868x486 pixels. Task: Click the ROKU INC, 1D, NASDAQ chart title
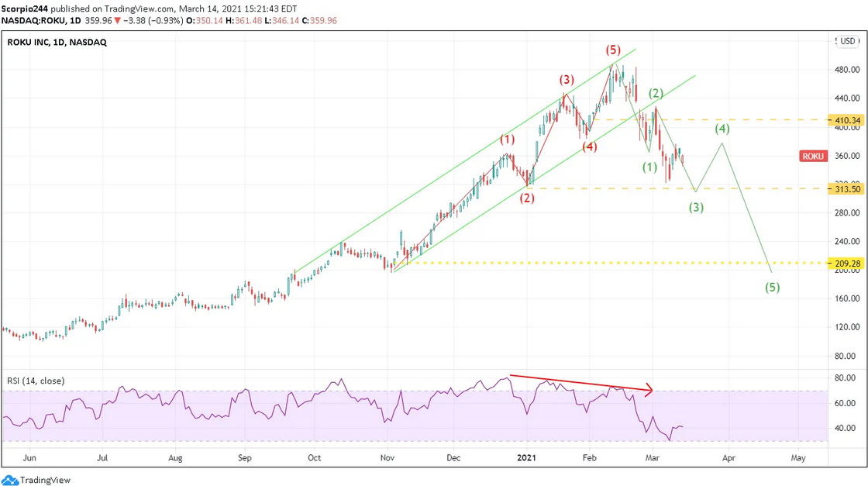(x=57, y=42)
